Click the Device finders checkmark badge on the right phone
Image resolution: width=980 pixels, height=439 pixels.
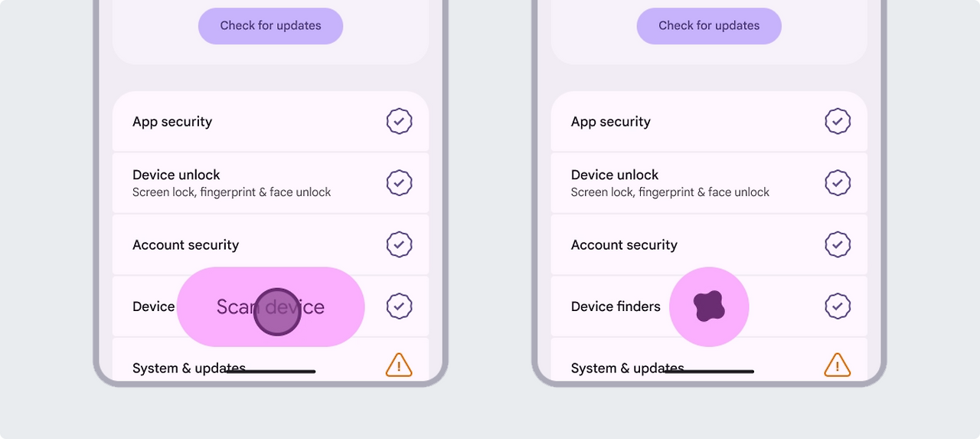(x=838, y=306)
